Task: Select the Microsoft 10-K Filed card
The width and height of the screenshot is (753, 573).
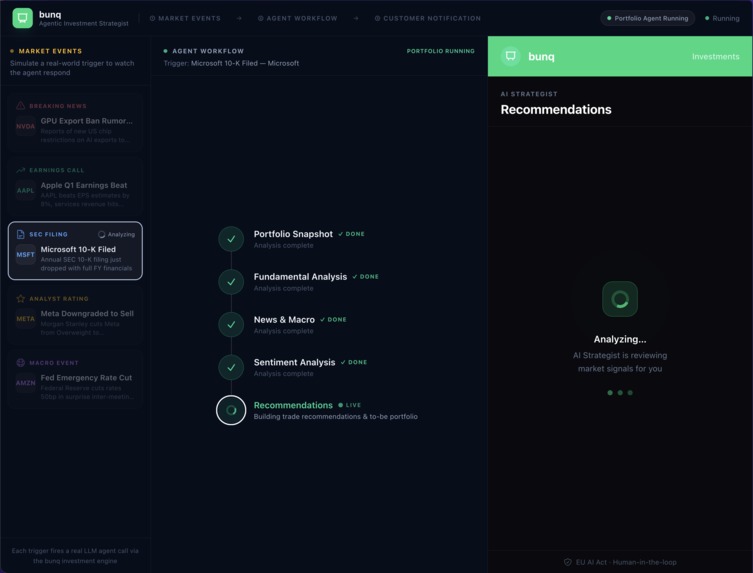Action: (x=75, y=251)
